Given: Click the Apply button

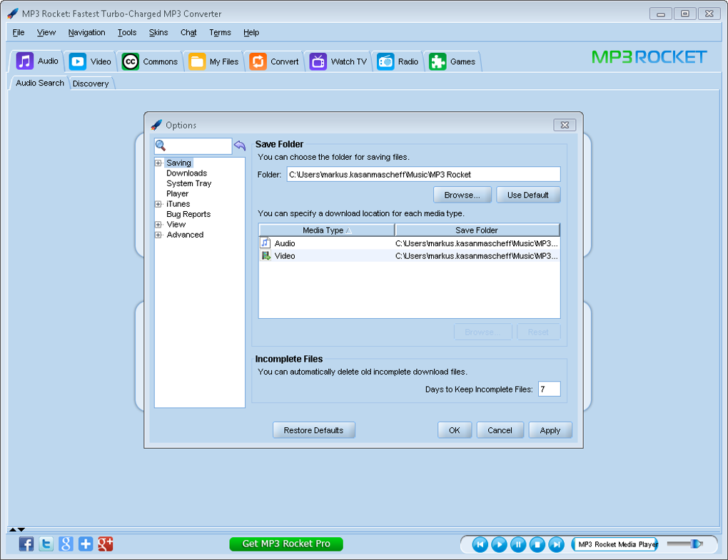Looking at the screenshot, I should (x=550, y=430).
